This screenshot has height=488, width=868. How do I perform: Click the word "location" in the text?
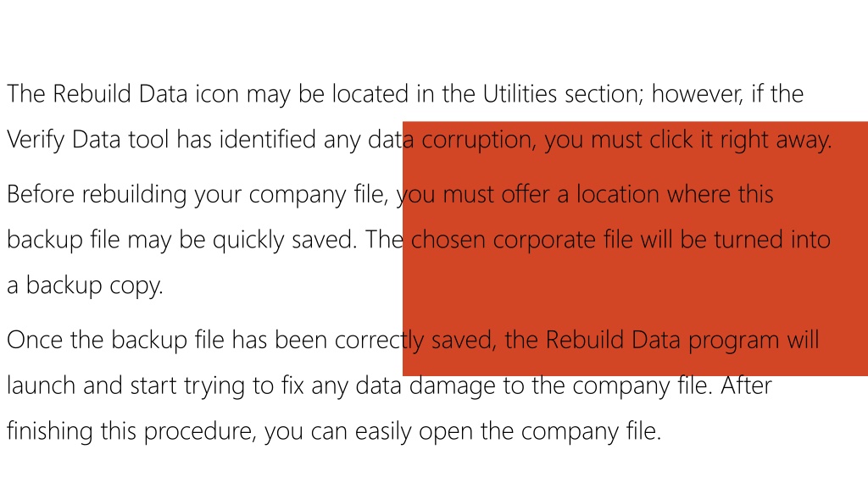tap(617, 194)
